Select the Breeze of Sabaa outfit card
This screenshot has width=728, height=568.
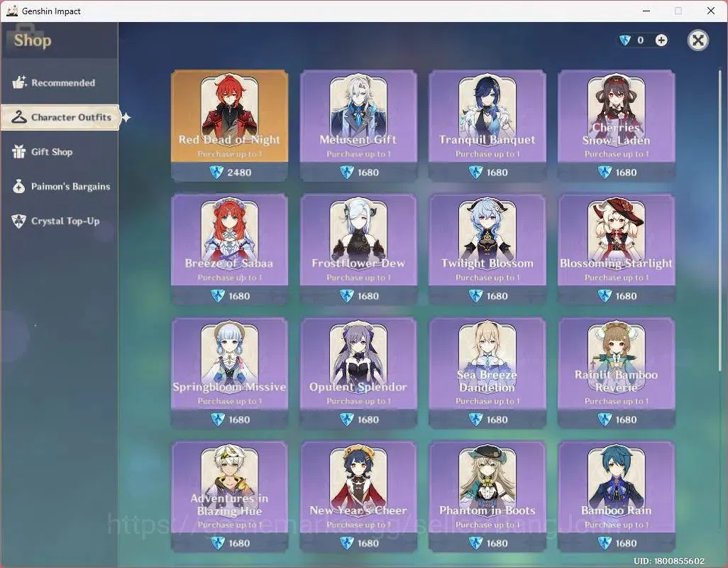[229, 249]
